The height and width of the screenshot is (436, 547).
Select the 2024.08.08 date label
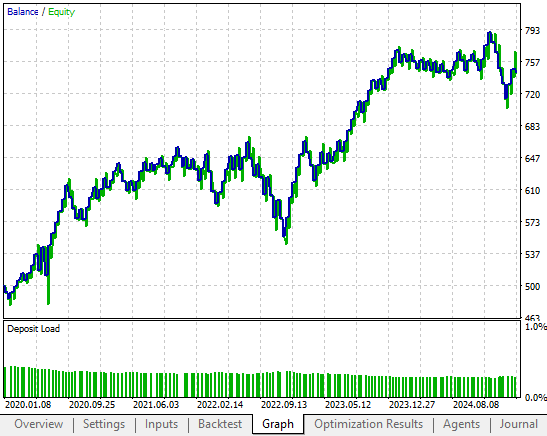coord(476,405)
